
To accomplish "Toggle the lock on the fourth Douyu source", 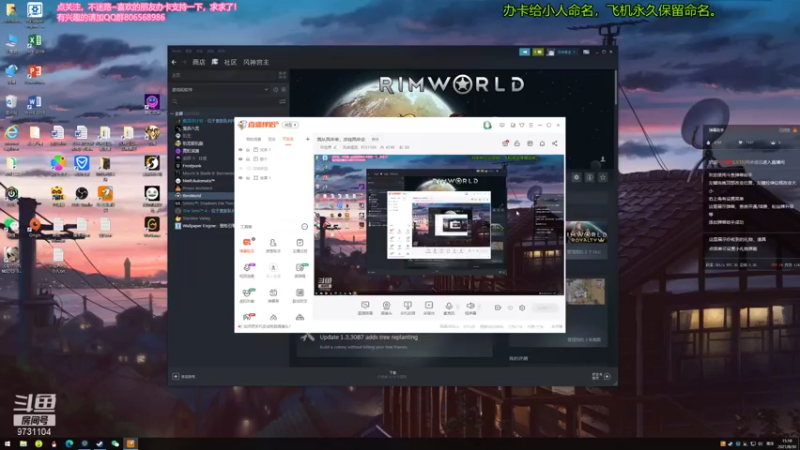I will coord(248,178).
